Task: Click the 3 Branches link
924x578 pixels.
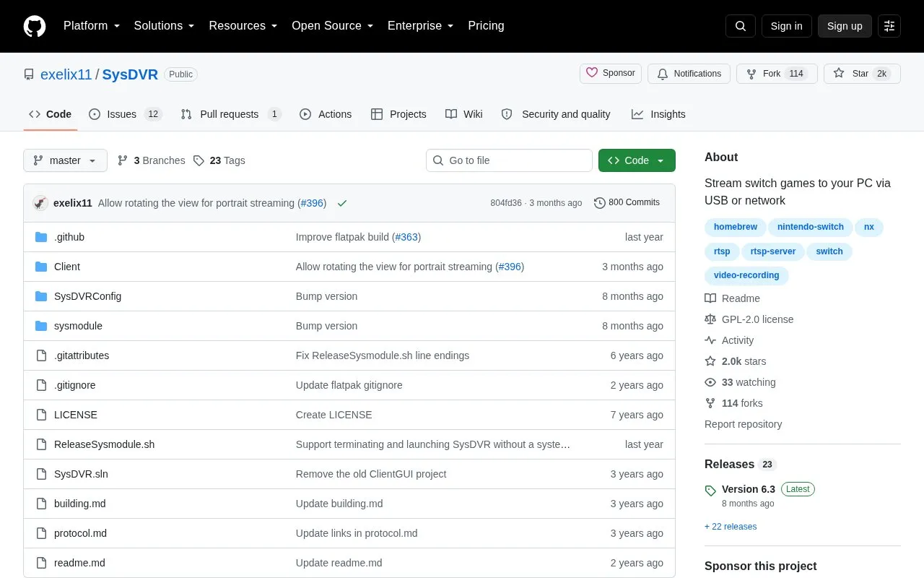Action: pyautogui.click(x=151, y=160)
